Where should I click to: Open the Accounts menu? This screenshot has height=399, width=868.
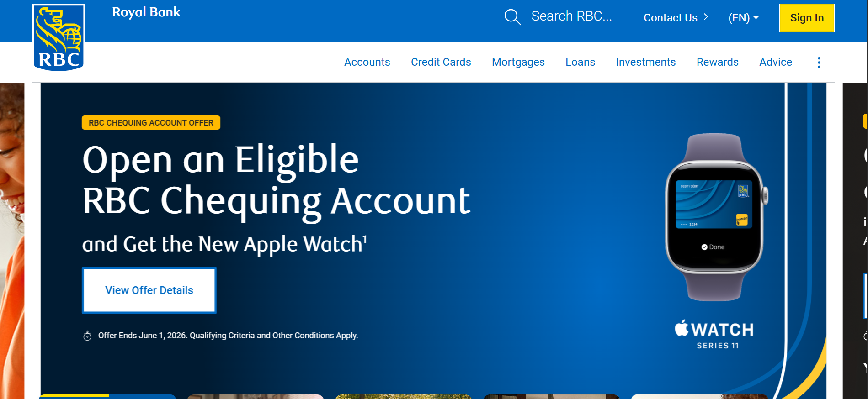tap(367, 62)
